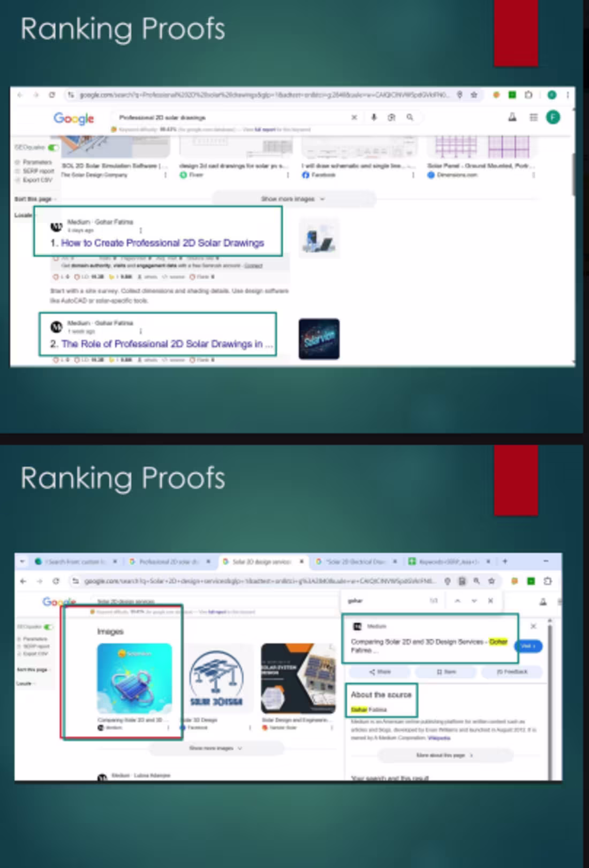The height and width of the screenshot is (868, 589).
Task: Click 'Feedback' button in source panel
Action: [512, 671]
